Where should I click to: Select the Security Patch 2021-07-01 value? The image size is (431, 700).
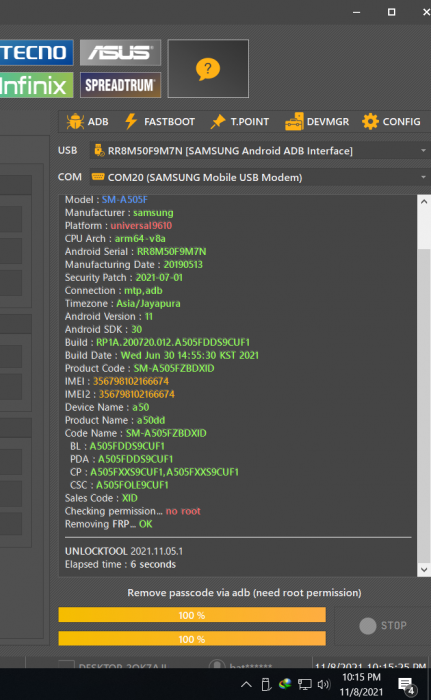(x=159, y=277)
